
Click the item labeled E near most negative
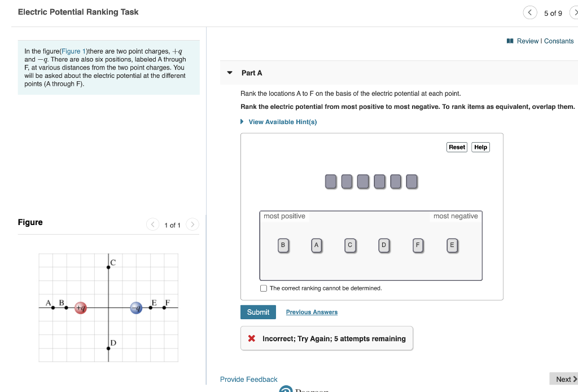click(x=452, y=245)
